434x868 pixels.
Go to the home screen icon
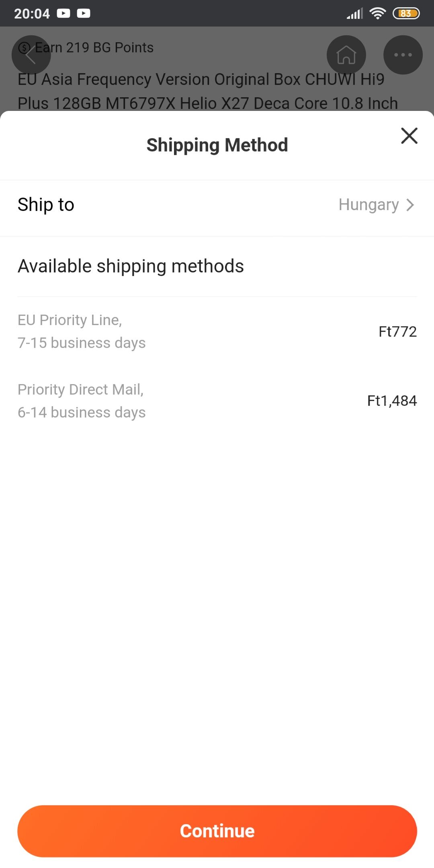(x=346, y=55)
